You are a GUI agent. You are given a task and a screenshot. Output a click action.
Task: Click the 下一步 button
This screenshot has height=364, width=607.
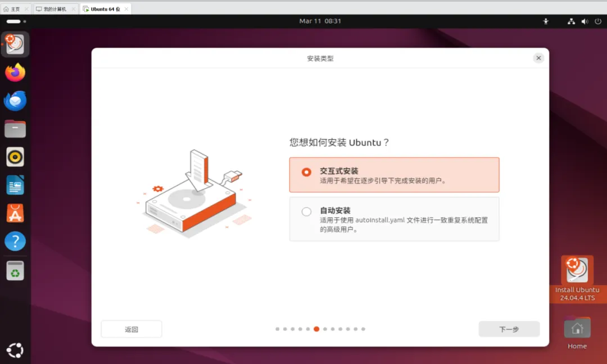[x=509, y=329]
